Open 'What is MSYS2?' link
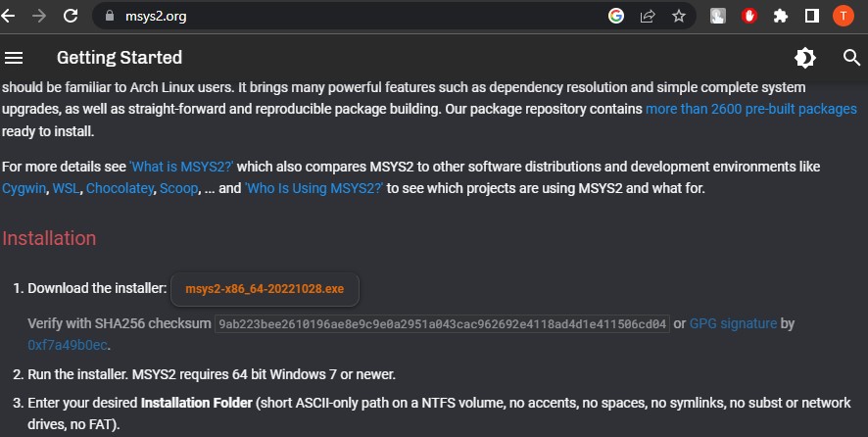 point(181,167)
